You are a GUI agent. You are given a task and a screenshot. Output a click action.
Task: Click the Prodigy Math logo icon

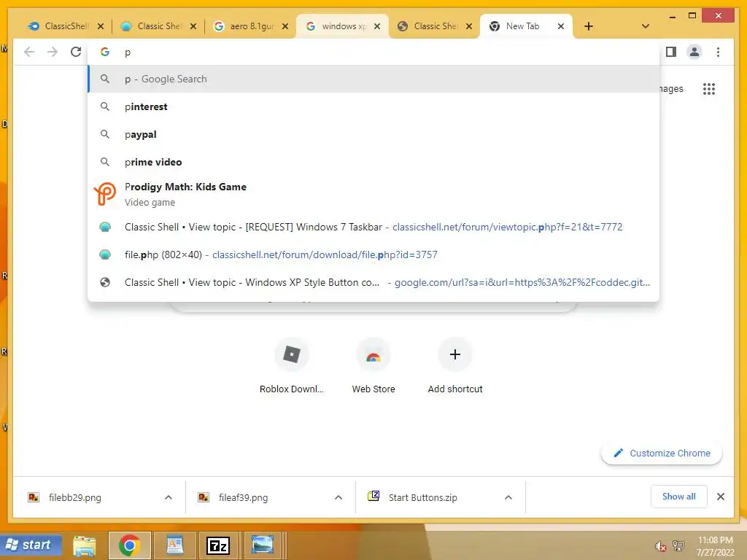point(105,194)
